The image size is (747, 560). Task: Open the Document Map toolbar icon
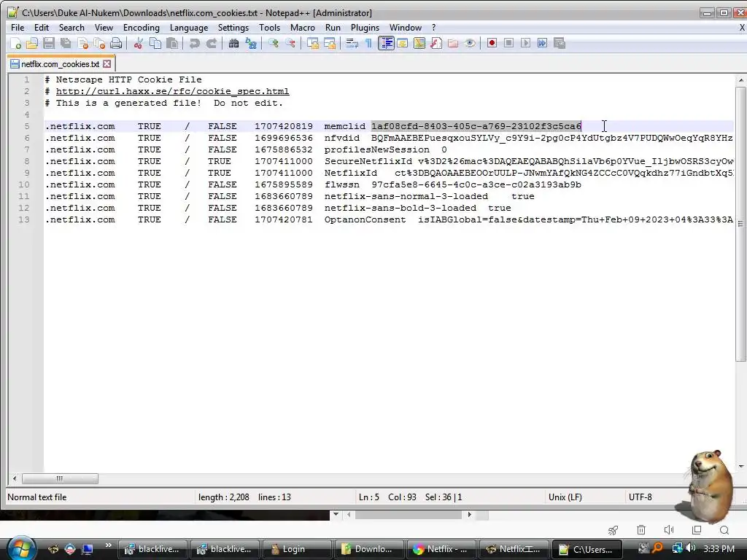pyautogui.click(x=419, y=43)
